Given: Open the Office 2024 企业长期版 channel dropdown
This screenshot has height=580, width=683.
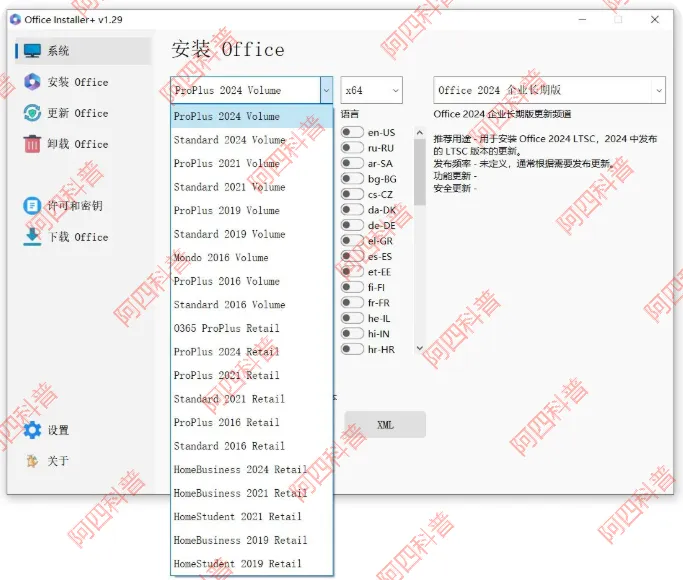Looking at the screenshot, I should click(x=549, y=90).
